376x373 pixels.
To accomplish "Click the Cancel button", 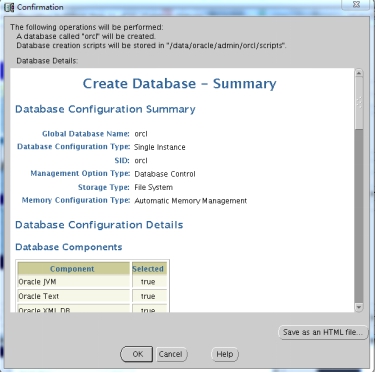I will coord(172,354).
